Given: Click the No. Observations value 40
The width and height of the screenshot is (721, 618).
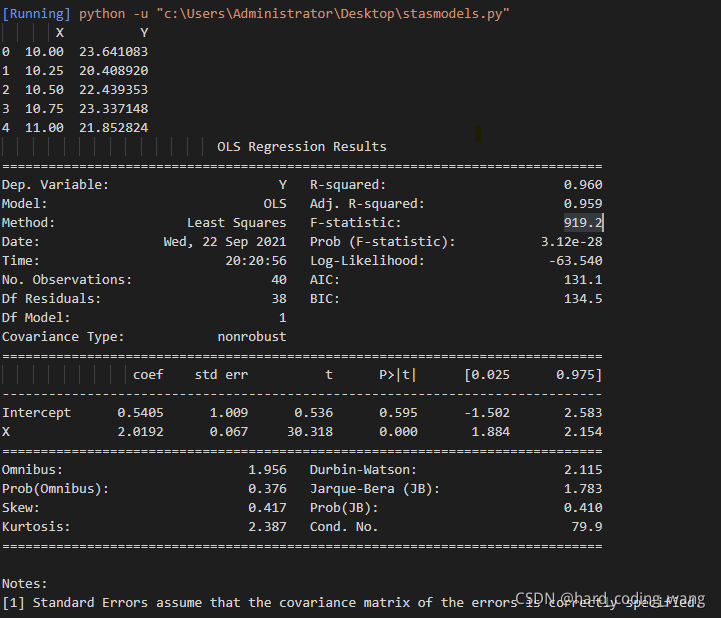Looking at the screenshot, I should (279, 280).
